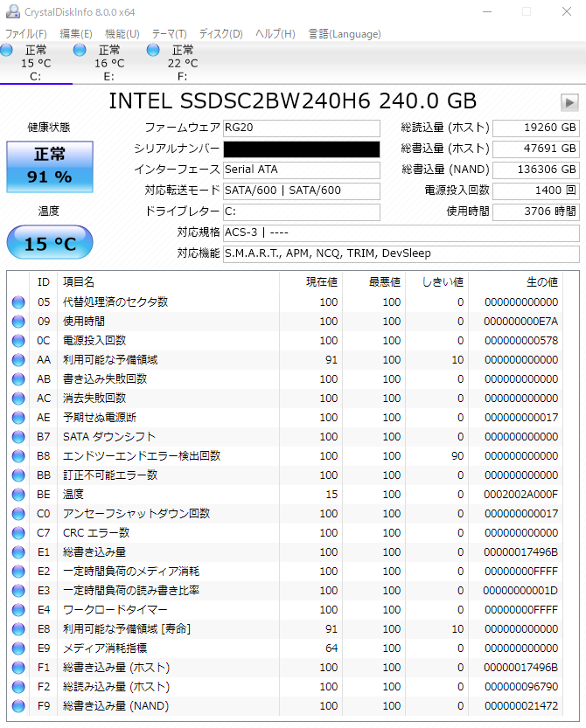Click status icon of row 0C 電源投入回数
Screen dimensions: 586x728
tap(18, 341)
